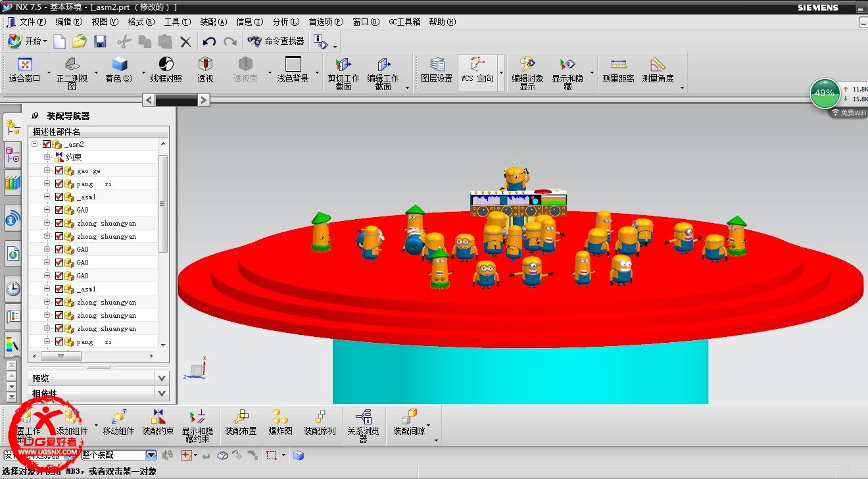Open the 适合窗口 dropdown arrow
Viewport: 868px width, 479px height.
click(49, 72)
